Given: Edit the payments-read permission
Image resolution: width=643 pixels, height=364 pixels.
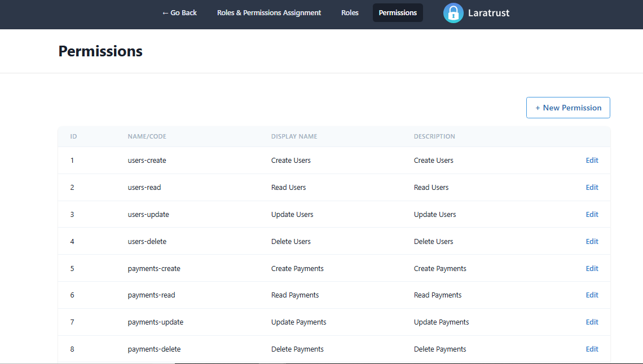Looking at the screenshot, I should [x=592, y=295].
